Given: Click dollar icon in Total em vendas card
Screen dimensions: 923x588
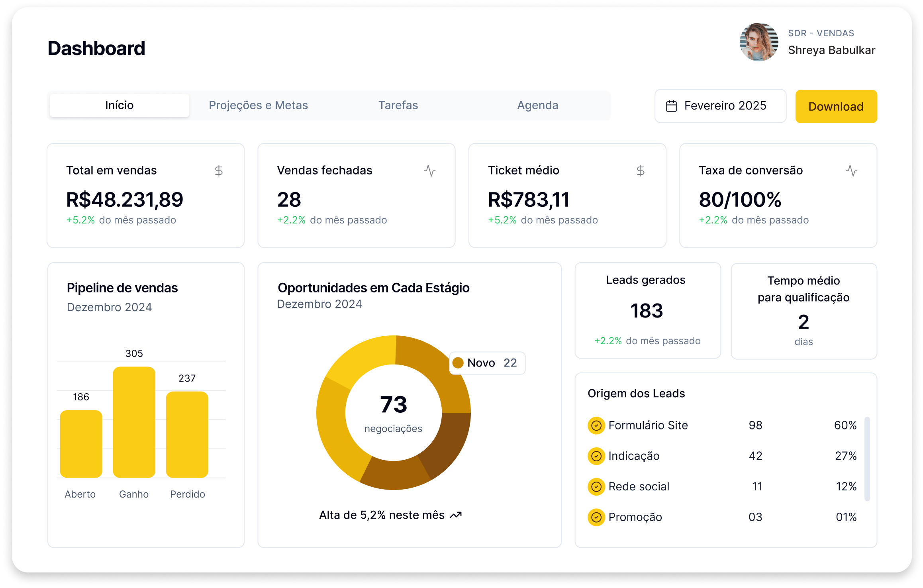Looking at the screenshot, I should click(x=218, y=171).
